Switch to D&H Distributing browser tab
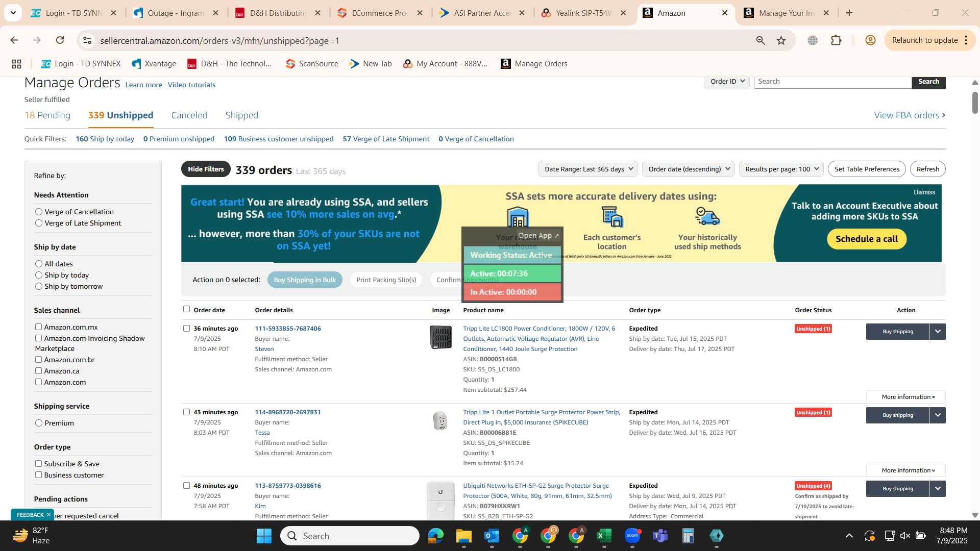The height and width of the screenshot is (551, 980). click(x=278, y=13)
